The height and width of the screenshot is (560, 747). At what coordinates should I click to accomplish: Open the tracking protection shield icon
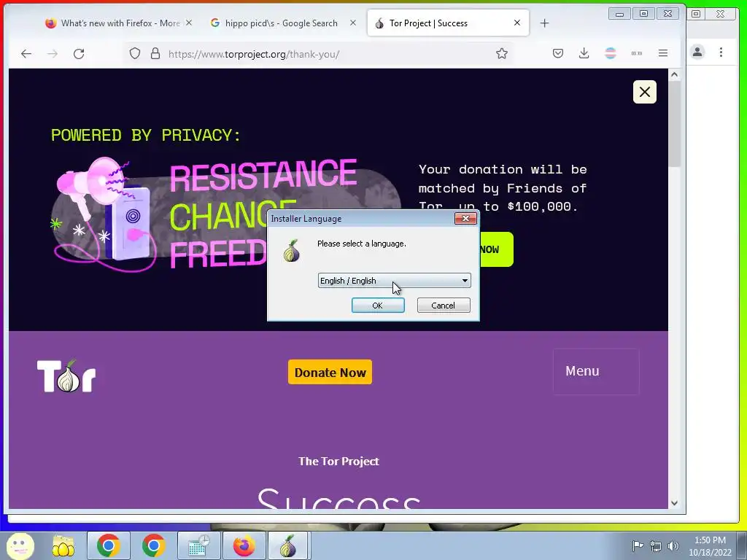[135, 53]
